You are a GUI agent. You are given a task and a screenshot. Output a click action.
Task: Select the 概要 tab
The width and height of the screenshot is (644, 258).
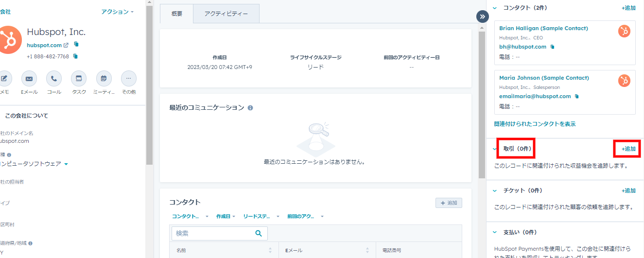[176, 14]
